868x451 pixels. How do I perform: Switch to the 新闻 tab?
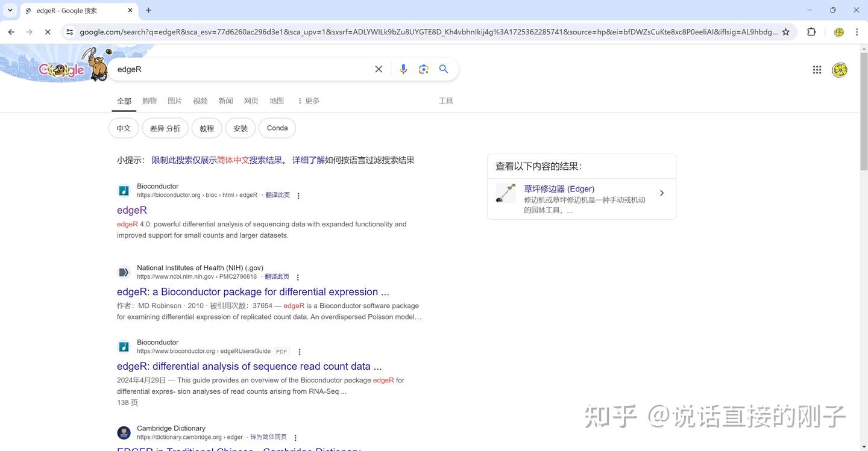225,101
